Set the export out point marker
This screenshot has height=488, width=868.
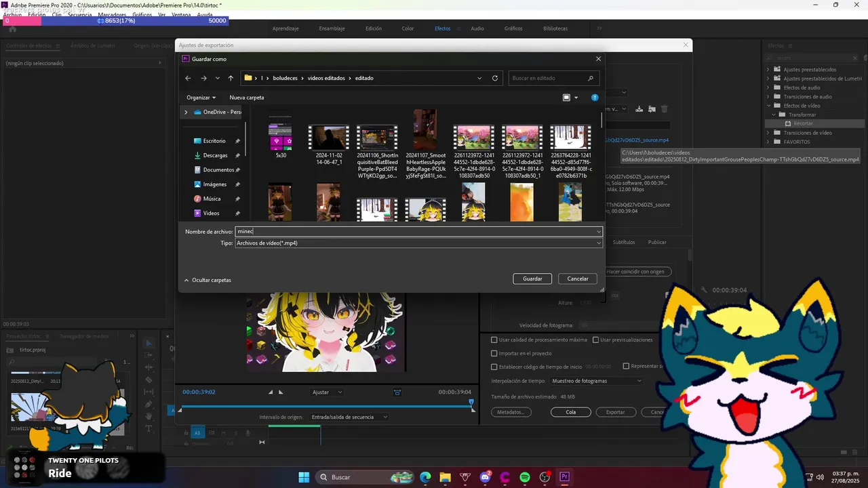coord(281,392)
